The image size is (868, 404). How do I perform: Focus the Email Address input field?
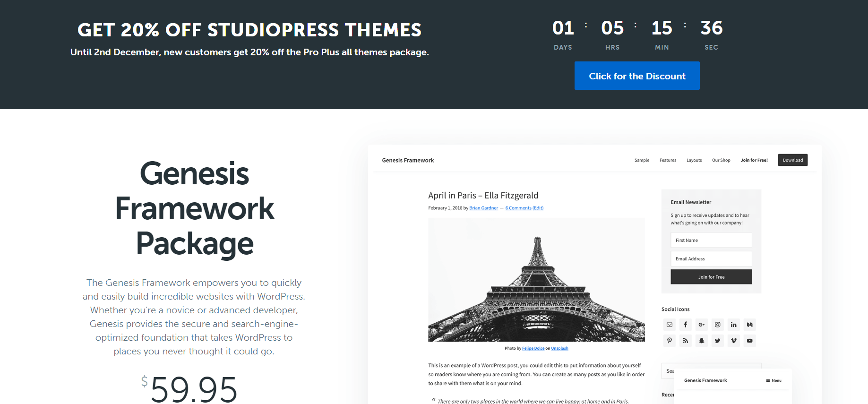click(711, 258)
